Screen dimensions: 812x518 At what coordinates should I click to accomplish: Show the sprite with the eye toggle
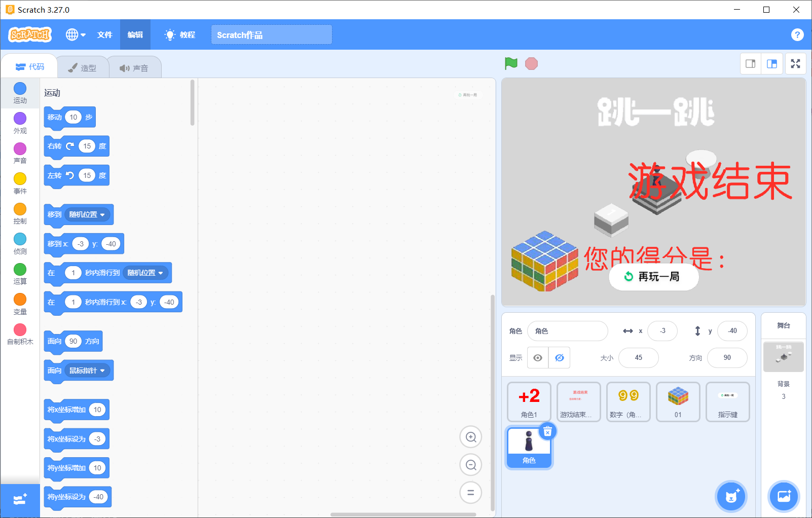537,357
